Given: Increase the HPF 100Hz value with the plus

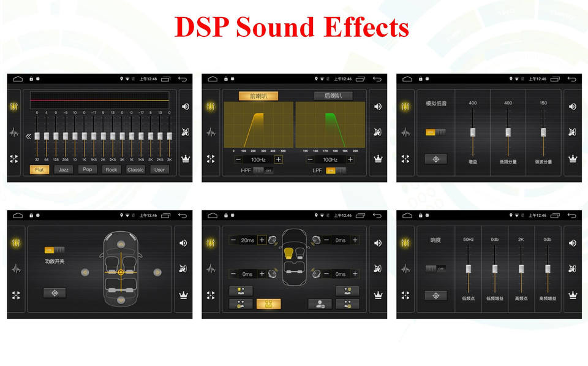Looking at the screenshot, I should 278,159.
